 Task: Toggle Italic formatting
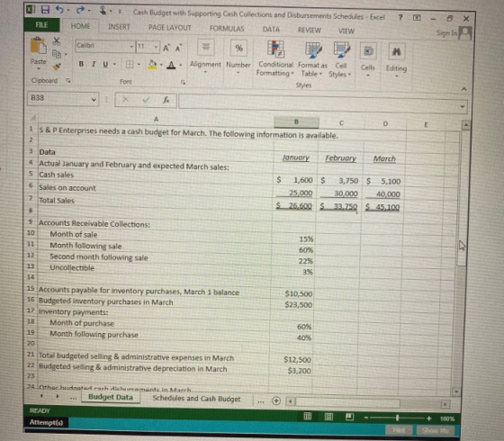click(94, 64)
